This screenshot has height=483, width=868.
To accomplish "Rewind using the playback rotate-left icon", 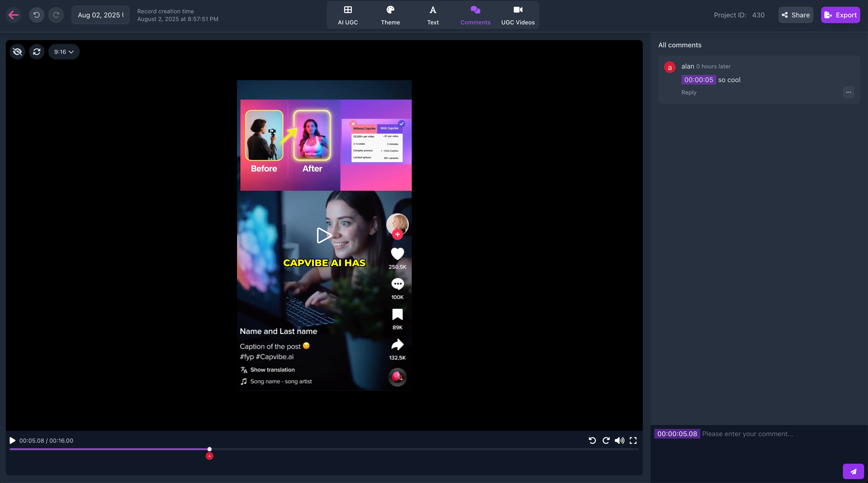I will [x=592, y=440].
